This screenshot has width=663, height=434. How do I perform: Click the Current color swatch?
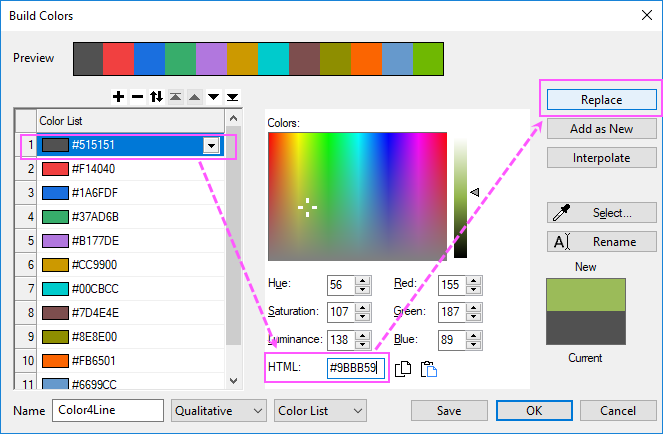tap(586, 328)
